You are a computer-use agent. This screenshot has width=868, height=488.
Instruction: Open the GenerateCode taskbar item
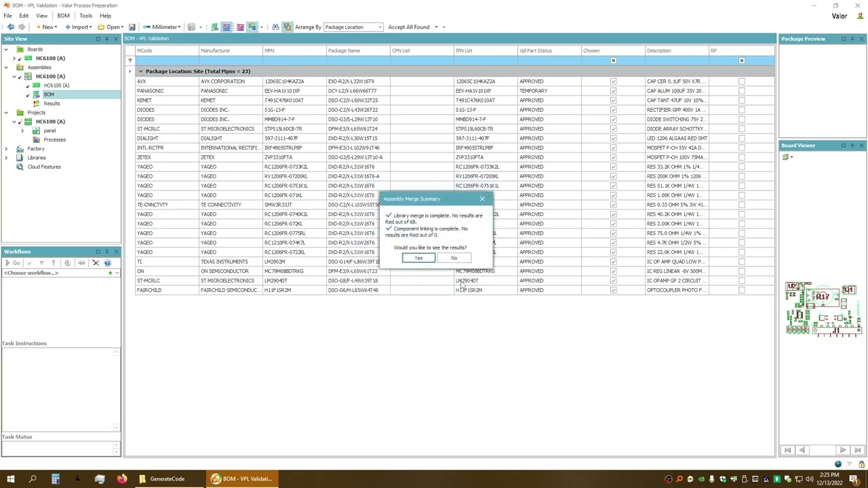pos(167,479)
